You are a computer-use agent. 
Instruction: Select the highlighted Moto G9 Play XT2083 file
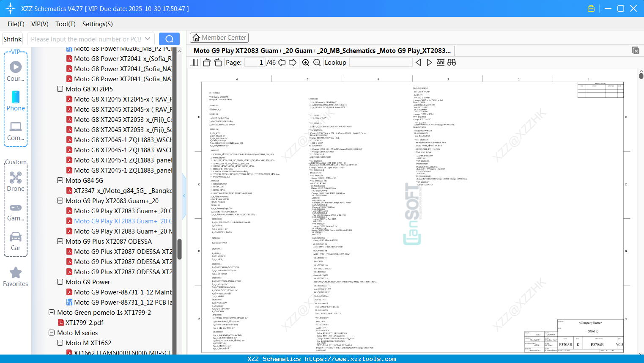[x=123, y=221]
